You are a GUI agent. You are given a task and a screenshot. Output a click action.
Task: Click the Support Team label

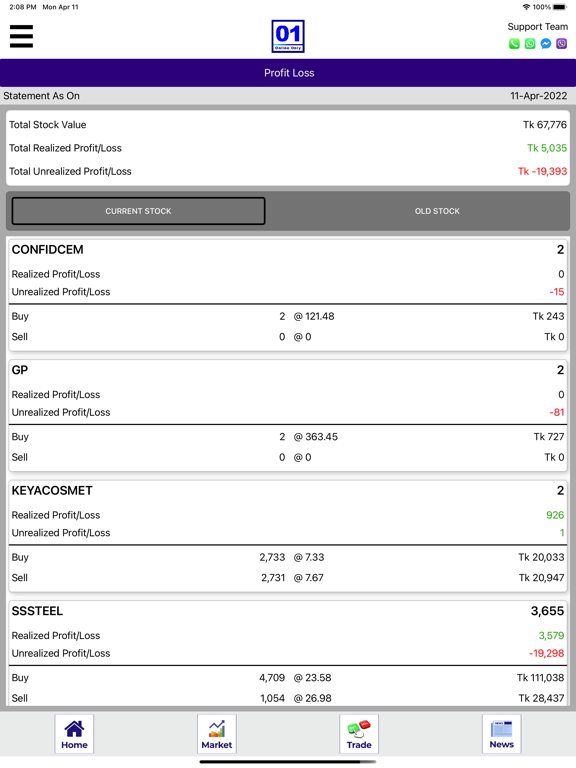(x=537, y=27)
